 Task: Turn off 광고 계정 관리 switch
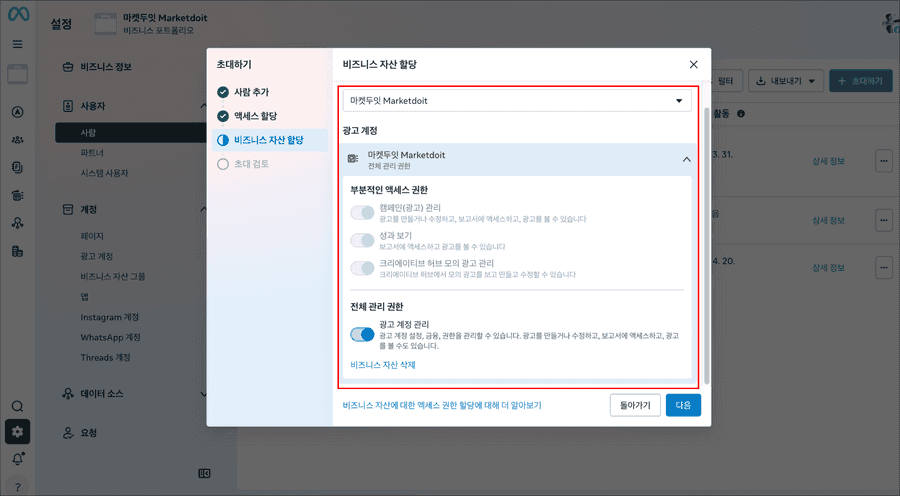coord(362,334)
